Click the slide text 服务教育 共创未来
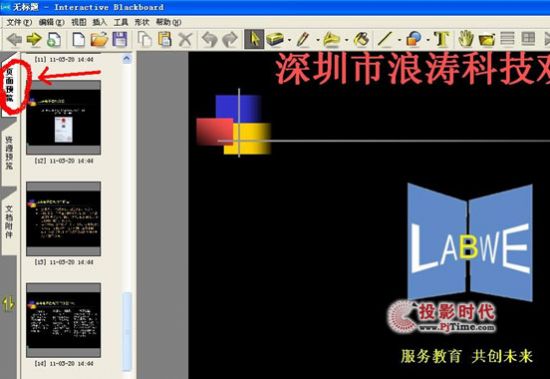Screen dimensions: 550x379 (467, 356)
